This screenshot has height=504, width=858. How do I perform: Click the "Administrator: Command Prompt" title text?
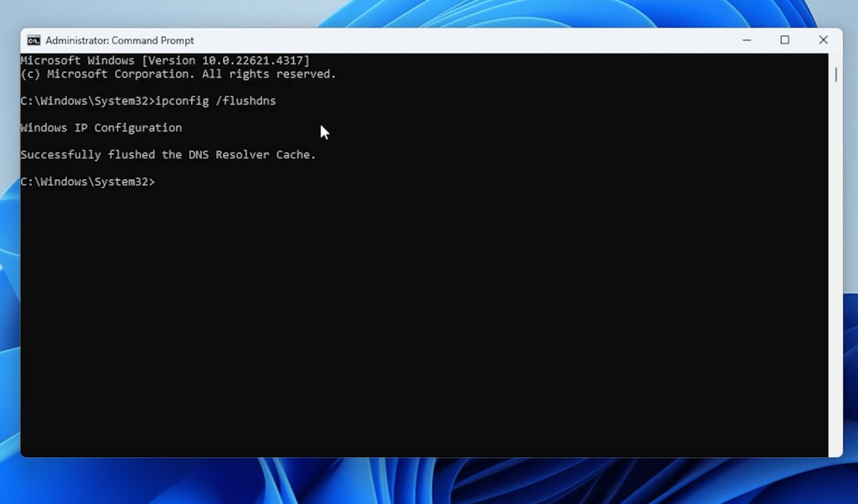click(119, 40)
